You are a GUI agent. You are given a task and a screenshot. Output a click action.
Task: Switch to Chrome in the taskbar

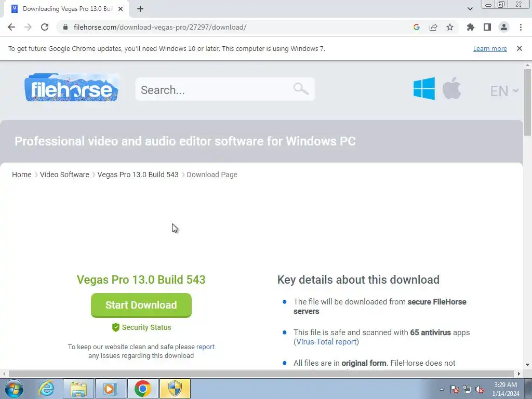142,389
